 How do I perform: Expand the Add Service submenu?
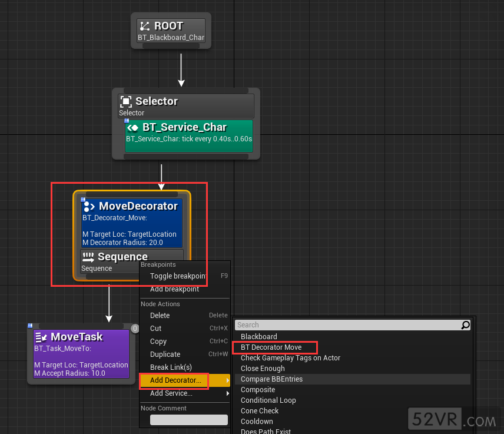171,393
